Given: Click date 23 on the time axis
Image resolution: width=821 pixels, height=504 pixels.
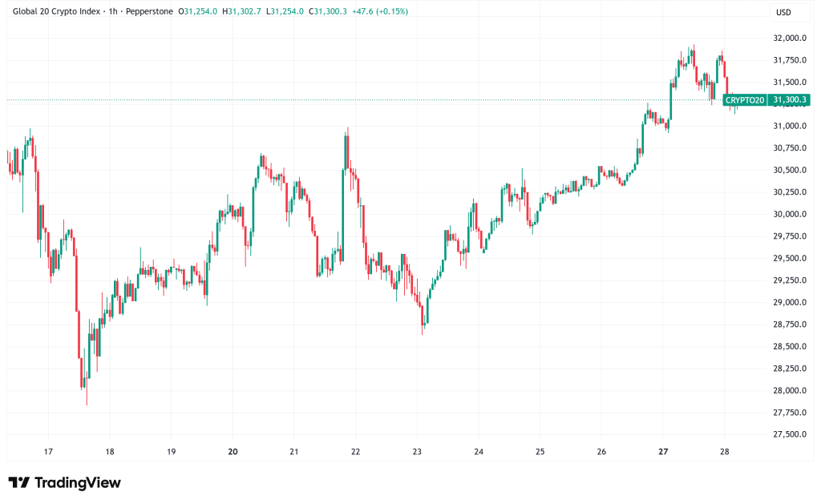Looking at the screenshot, I should [x=417, y=451].
